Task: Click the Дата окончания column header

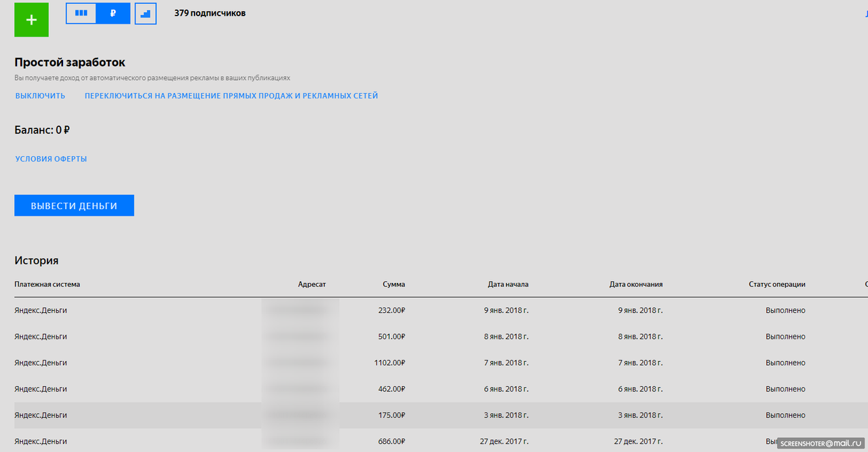Action: [635, 284]
